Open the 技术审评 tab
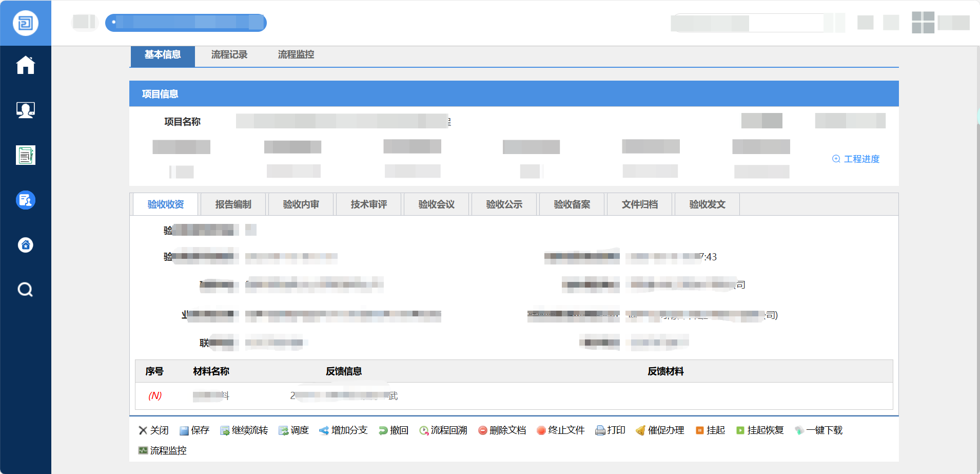This screenshot has height=474, width=980. (368, 204)
